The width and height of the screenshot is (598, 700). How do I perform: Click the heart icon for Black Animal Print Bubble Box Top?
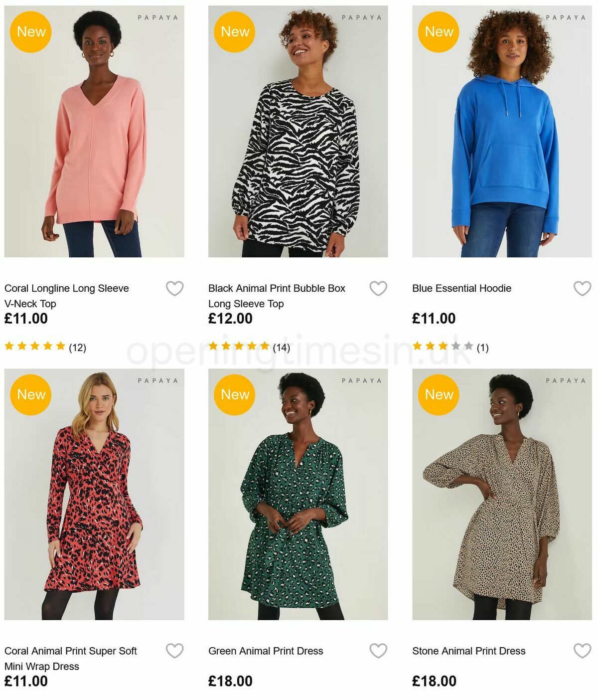pyautogui.click(x=378, y=288)
